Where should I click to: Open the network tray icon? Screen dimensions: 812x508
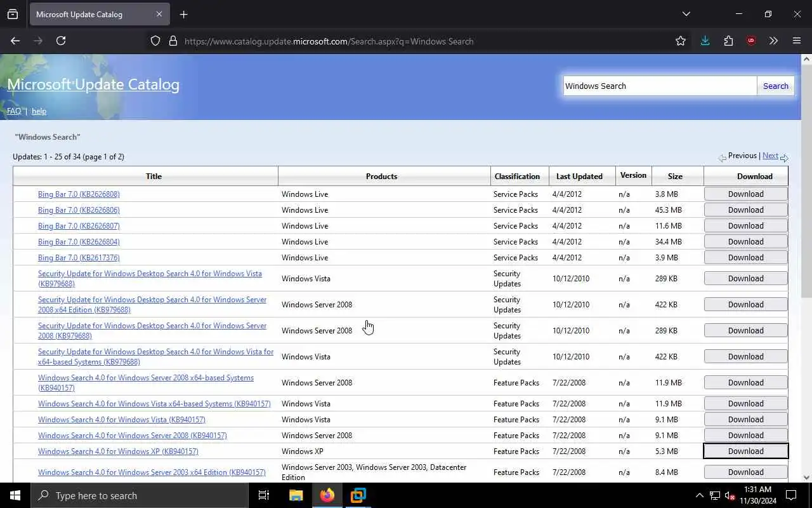point(715,495)
